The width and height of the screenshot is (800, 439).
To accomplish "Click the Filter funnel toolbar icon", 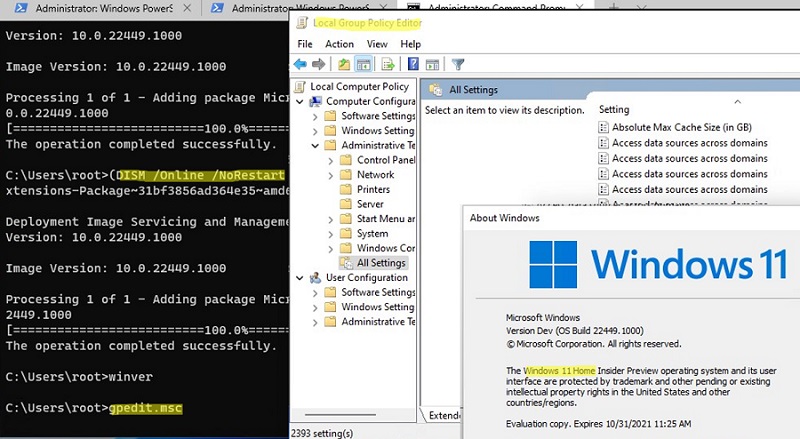I will 458,65.
